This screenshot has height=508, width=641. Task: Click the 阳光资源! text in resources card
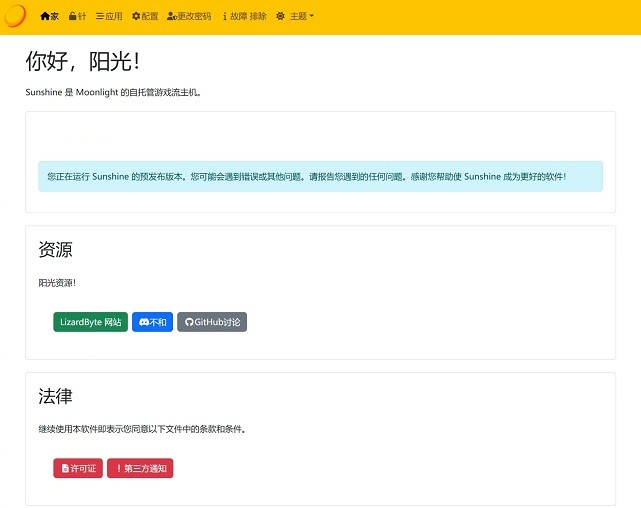coord(57,283)
